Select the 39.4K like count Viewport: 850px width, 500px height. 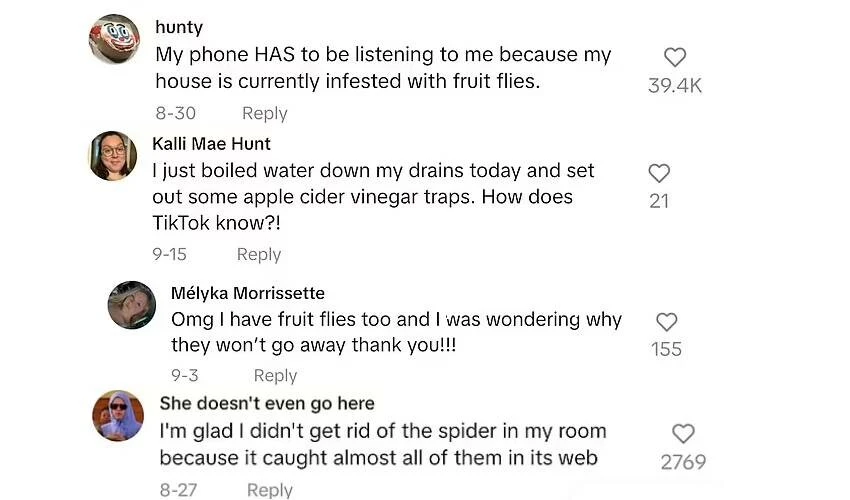click(x=675, y=86)
